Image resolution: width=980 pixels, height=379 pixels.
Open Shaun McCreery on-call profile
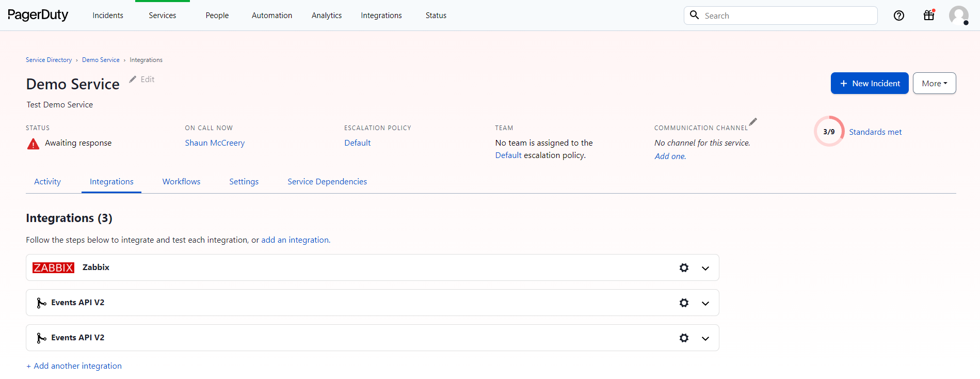click(x=215, y=143)
